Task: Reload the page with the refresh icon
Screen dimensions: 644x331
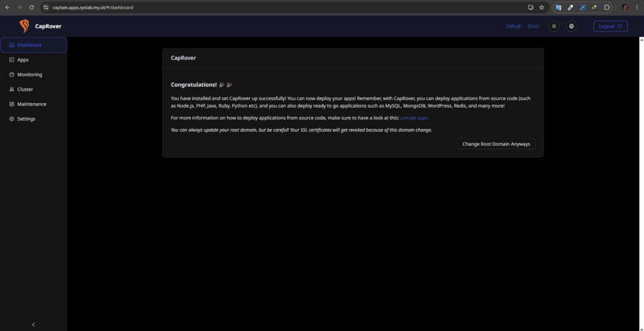Action: click(x=31, y=8)
